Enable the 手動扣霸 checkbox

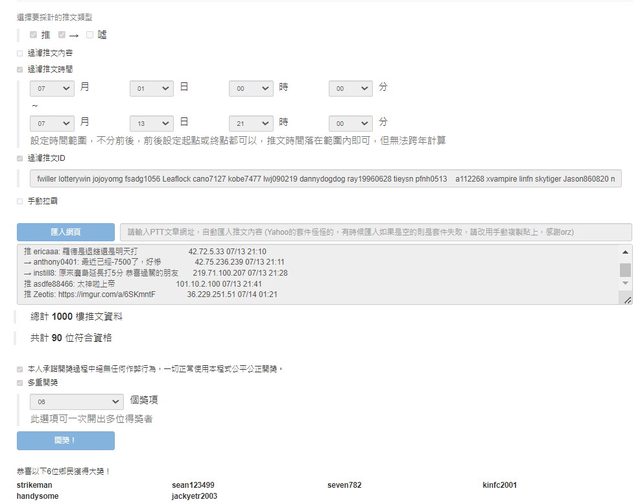pyautogui.click(x=19, y=201)
